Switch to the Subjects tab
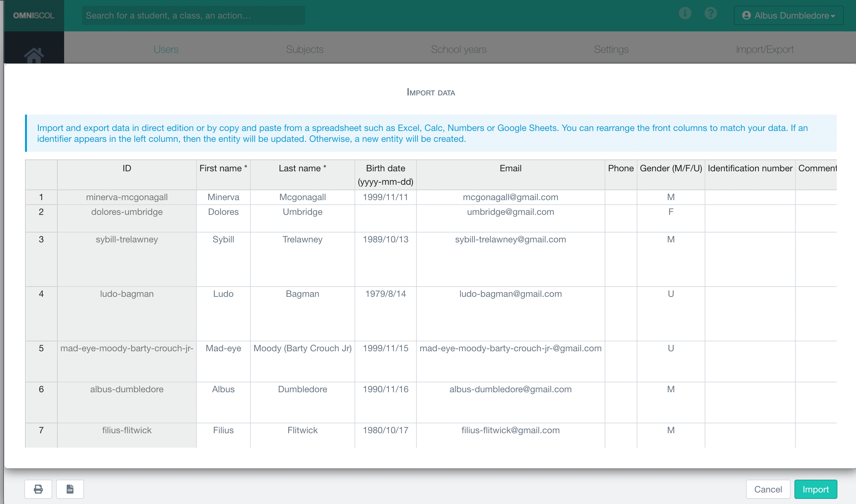Viewport: 856px width, 504px height. coord(305,49)
